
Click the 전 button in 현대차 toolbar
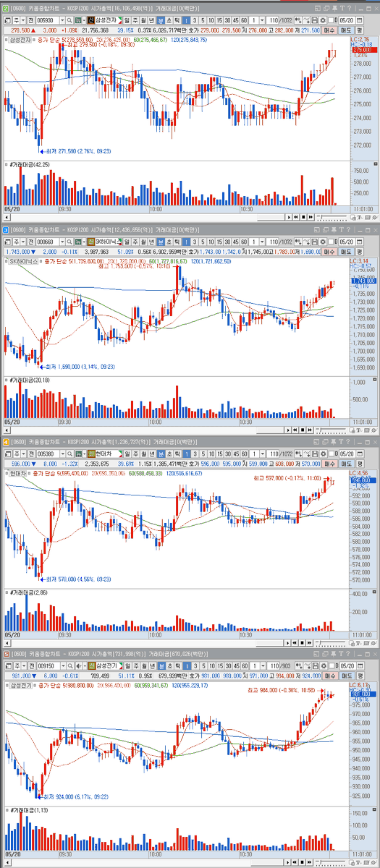tap(31, 452)
